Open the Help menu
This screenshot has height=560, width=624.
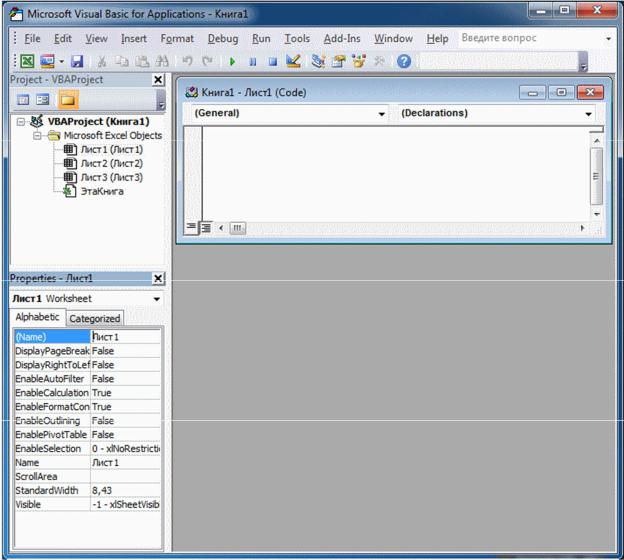(437, 39)
